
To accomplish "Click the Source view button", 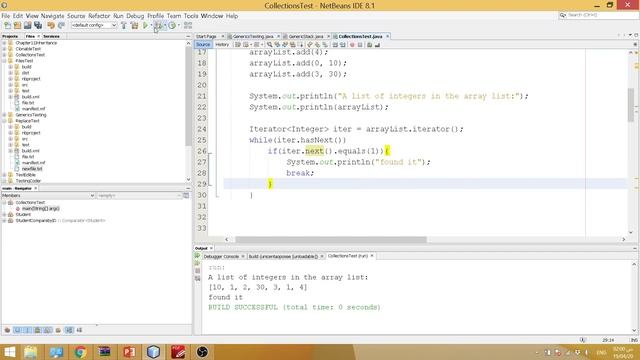I will (203, 44).
